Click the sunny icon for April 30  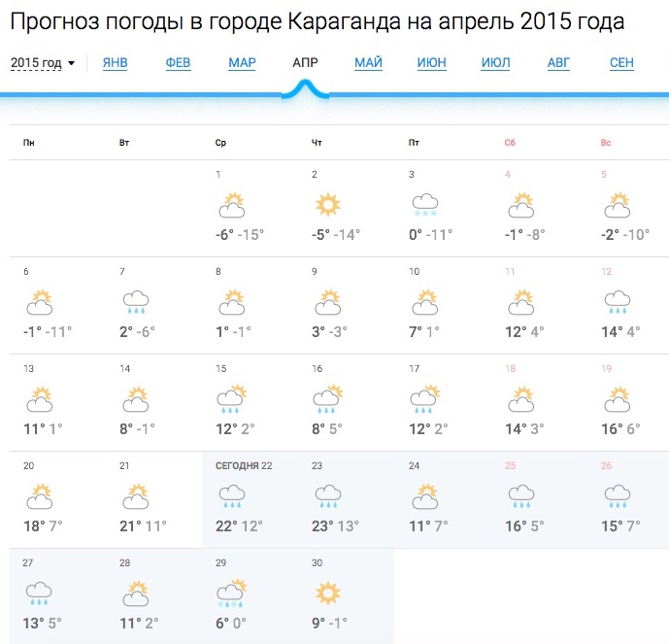point(327,593)
